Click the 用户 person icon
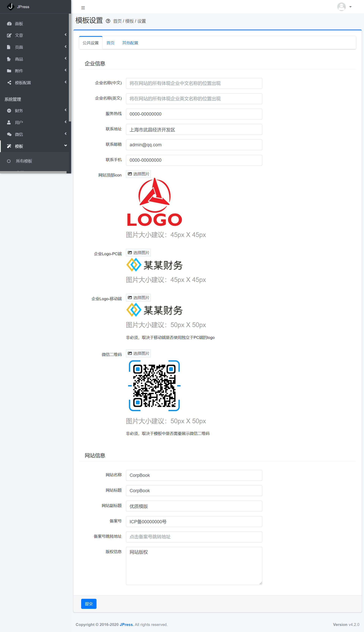The height and width of the screenshot is (632, 364). [9, 122]
